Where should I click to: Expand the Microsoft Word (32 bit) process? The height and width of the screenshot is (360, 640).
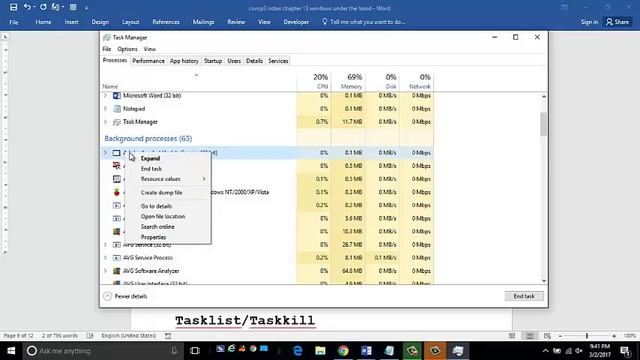coord(105,96)
